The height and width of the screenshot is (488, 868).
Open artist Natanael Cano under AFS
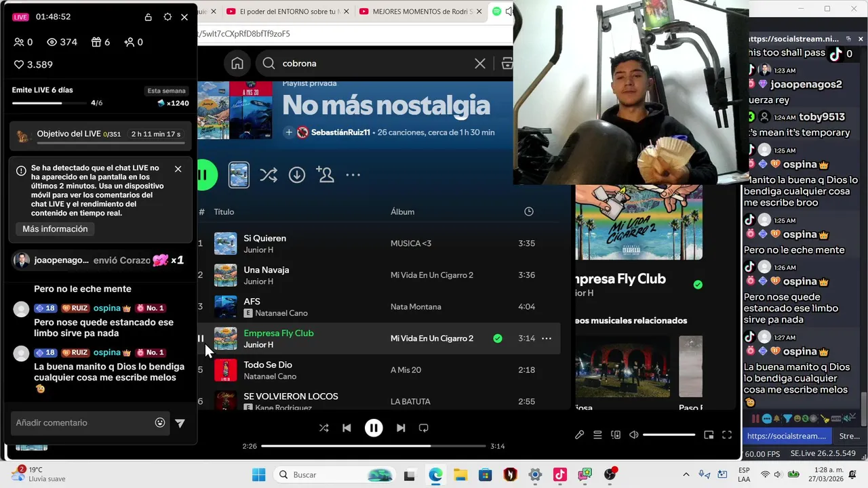click(x=281, y=313)
